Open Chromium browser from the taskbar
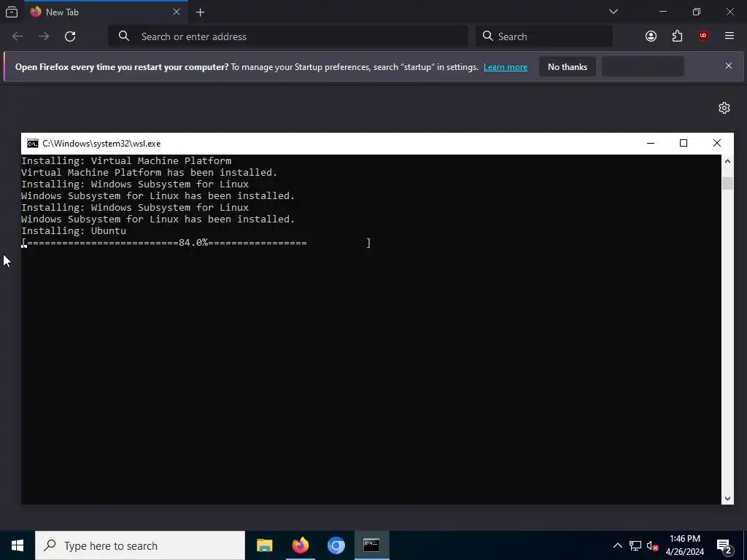 336,545
